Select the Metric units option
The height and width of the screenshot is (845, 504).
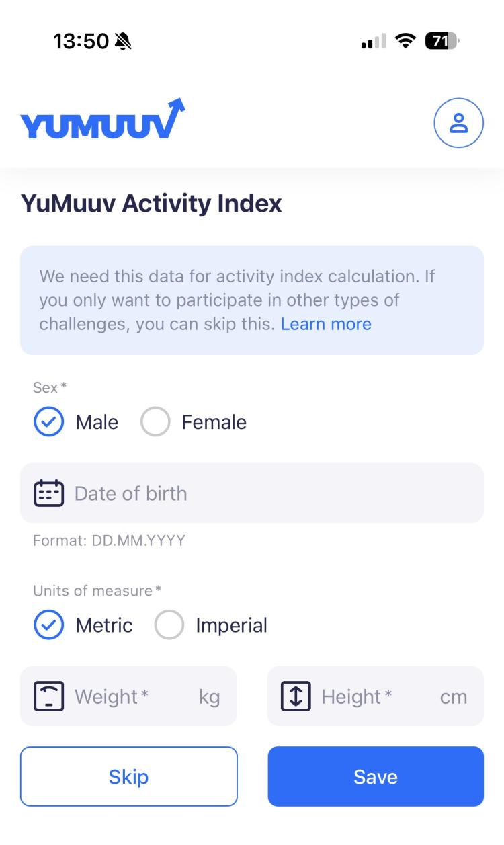(48, 625)
